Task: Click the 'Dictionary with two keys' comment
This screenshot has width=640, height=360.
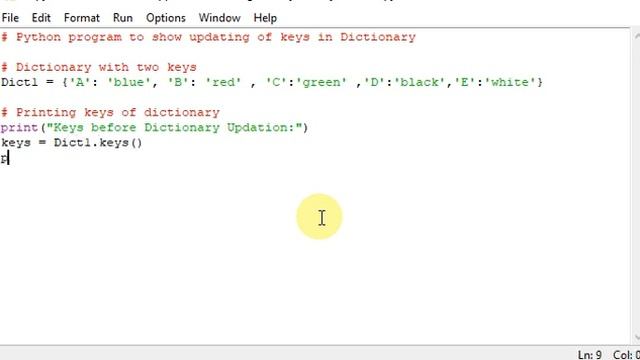Action: [99, 67]
